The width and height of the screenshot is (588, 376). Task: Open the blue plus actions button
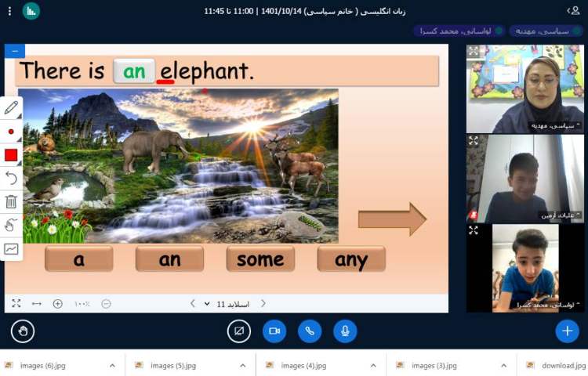coord(567,331)
